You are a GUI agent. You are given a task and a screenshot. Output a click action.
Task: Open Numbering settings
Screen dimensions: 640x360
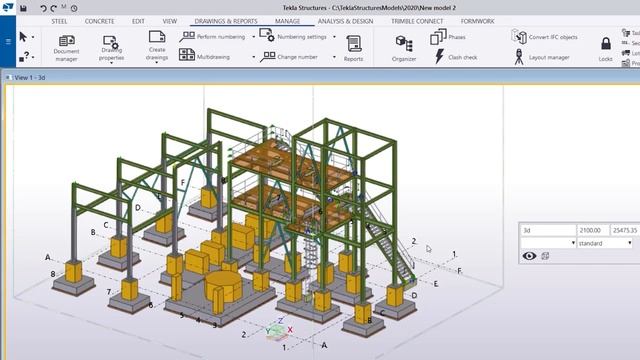point(293,36)
